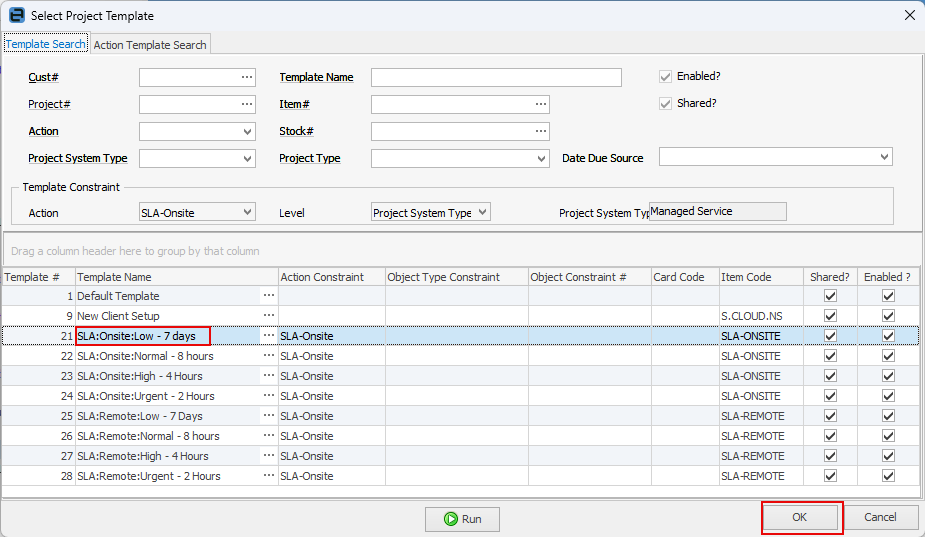The height and width of the screenshot is (537, 925).
Task: Expand the Project System Type dropdown
Action: pyautogui.click(x=247, y=159)
